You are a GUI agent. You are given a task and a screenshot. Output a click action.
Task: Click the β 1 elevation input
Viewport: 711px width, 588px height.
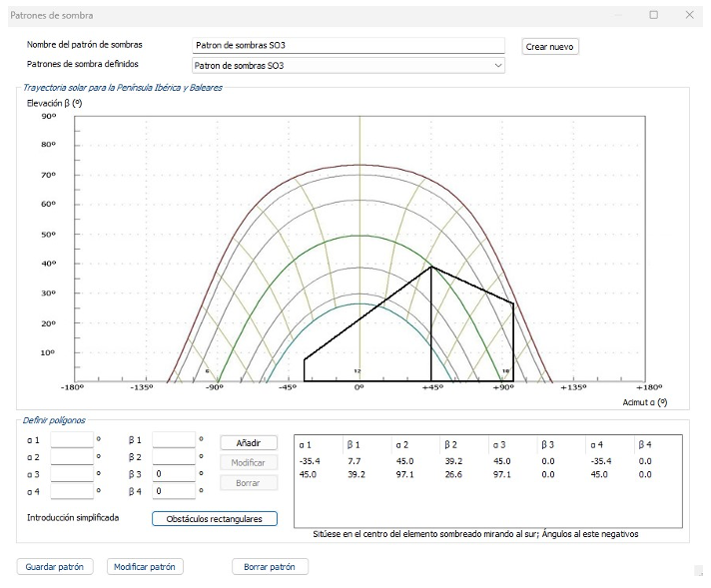[173, 439]
